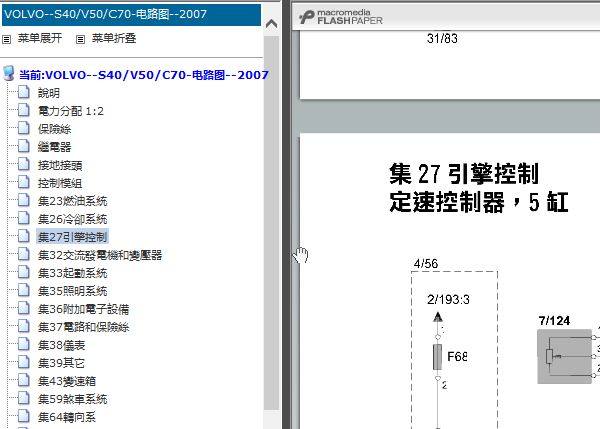The width and height of the screenshot is (600, 429).
Task: Select root node 当前:VOLVO--S40/V50/C70-电路图--2007
Action: 144,75
